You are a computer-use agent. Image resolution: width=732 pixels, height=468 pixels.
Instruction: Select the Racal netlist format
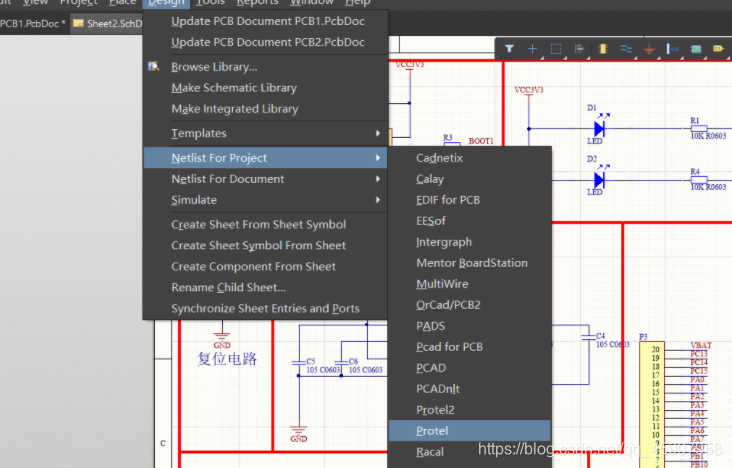(470, 452)
